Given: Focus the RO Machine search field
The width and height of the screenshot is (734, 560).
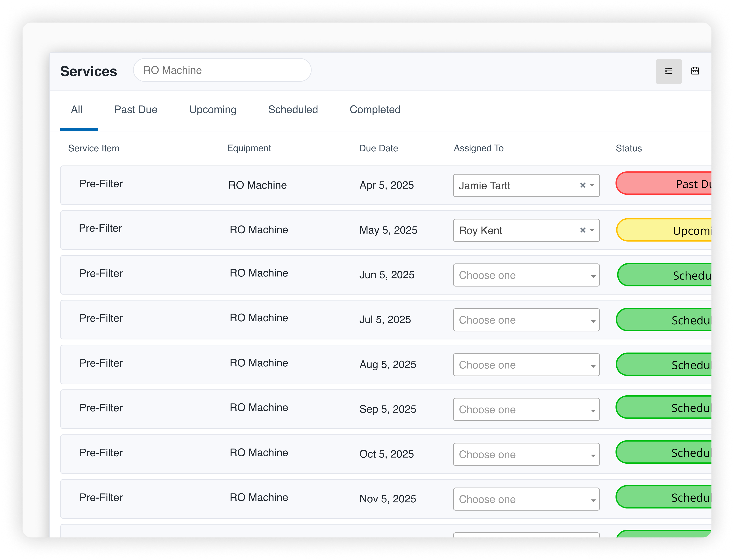Looking at the screenshot, I should coord(222,70).
